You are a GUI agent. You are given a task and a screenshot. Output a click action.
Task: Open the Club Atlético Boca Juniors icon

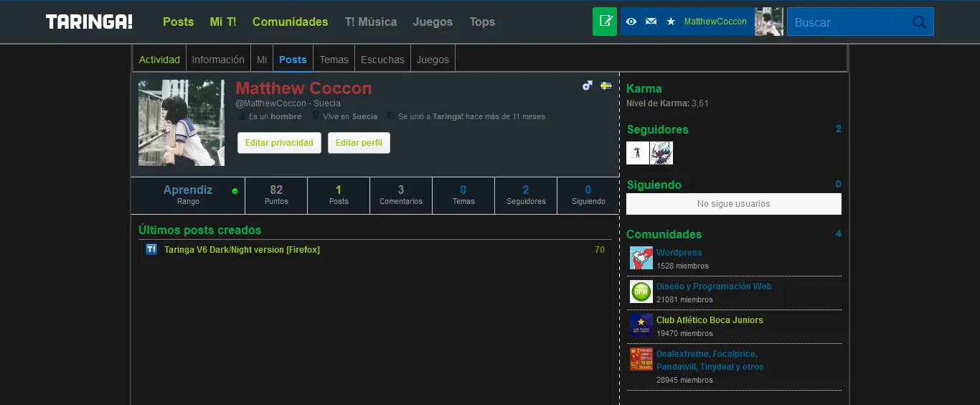click(x=641, y=325)
